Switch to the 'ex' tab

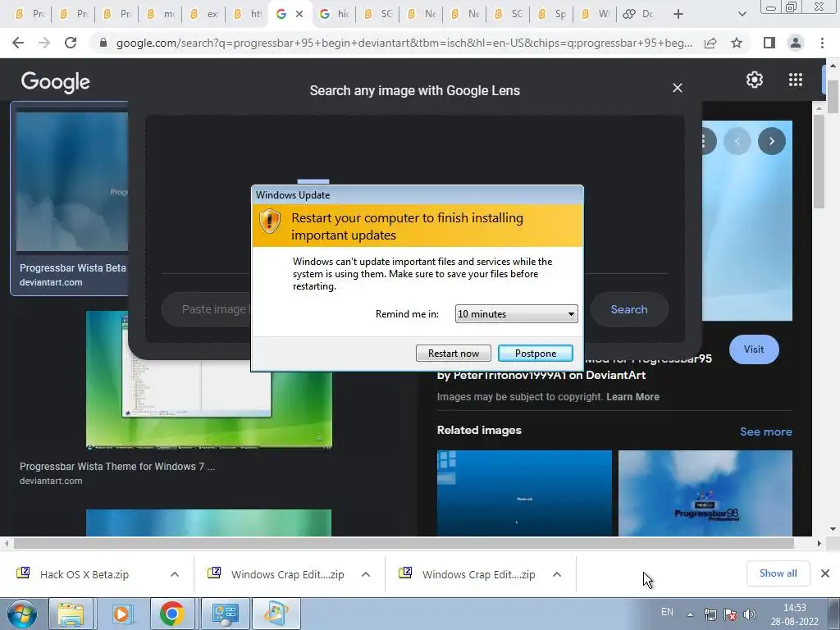204,14
